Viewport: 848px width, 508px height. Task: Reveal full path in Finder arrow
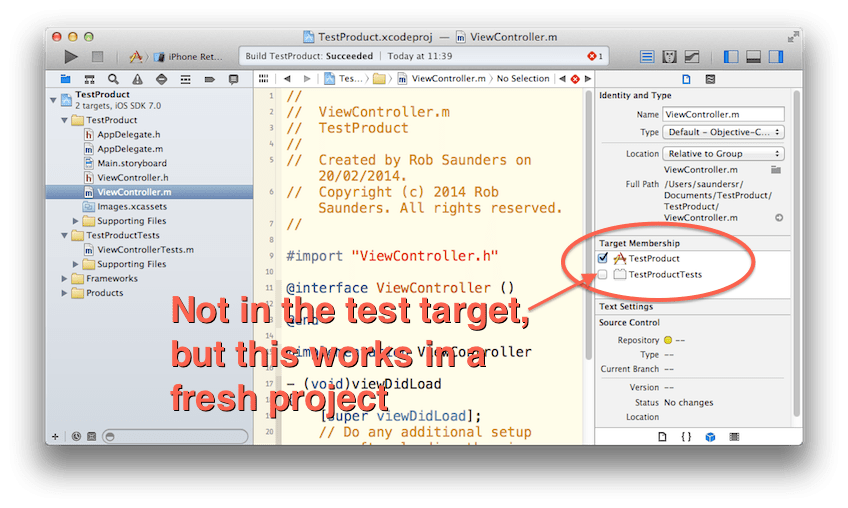pos(779,217)
